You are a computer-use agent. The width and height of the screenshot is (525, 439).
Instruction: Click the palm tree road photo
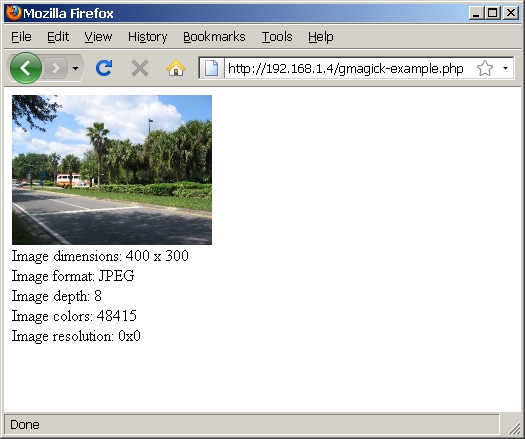pyautogui.click(x=112, y=170)
